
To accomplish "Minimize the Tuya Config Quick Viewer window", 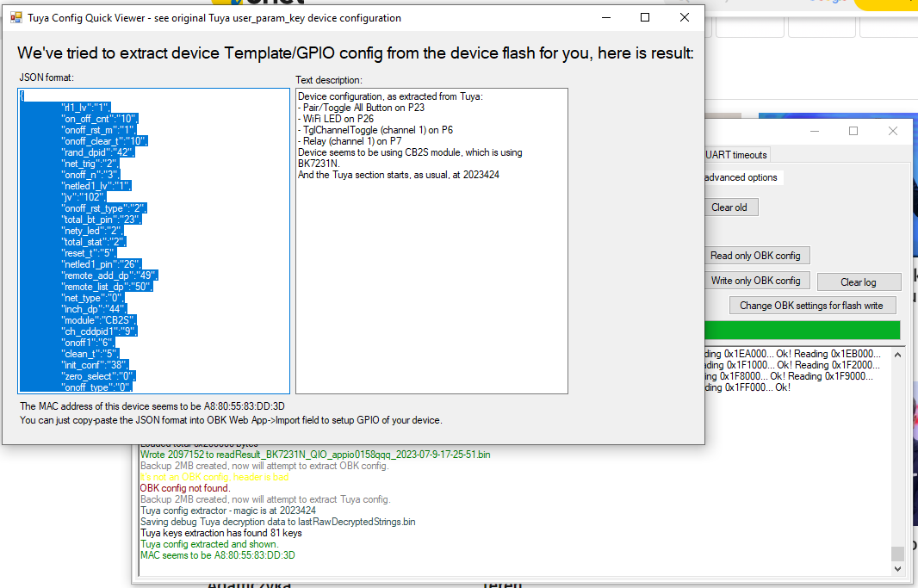I will (606, 17).
